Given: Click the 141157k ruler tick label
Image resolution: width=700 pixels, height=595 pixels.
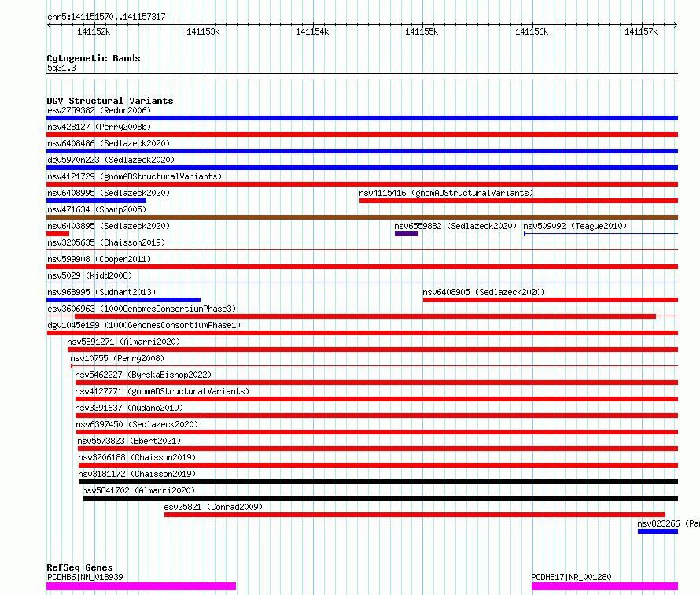Looking at the screenshot, I should pos(641,31).
